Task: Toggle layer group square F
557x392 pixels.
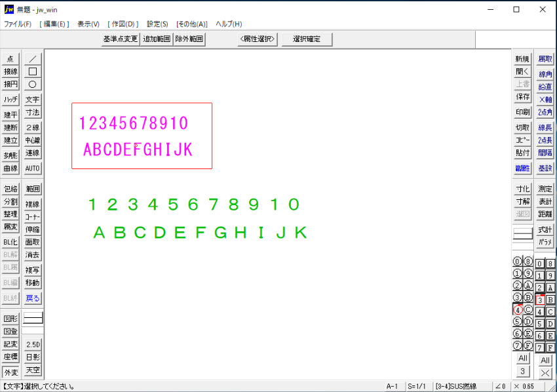Action: pyautogui.click(x=550, y=348)
